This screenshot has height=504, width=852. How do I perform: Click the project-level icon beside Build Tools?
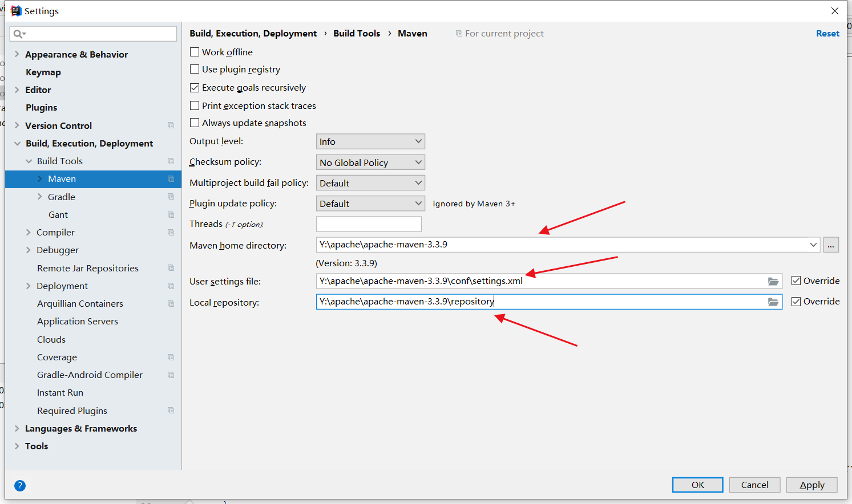[x=171, y=161]
